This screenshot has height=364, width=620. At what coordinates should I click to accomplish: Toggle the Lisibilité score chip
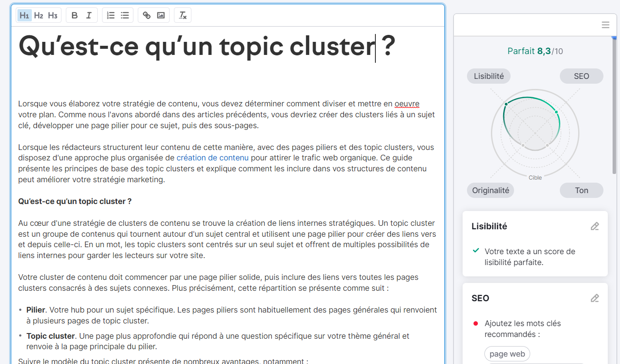click(x=488, y=76)
